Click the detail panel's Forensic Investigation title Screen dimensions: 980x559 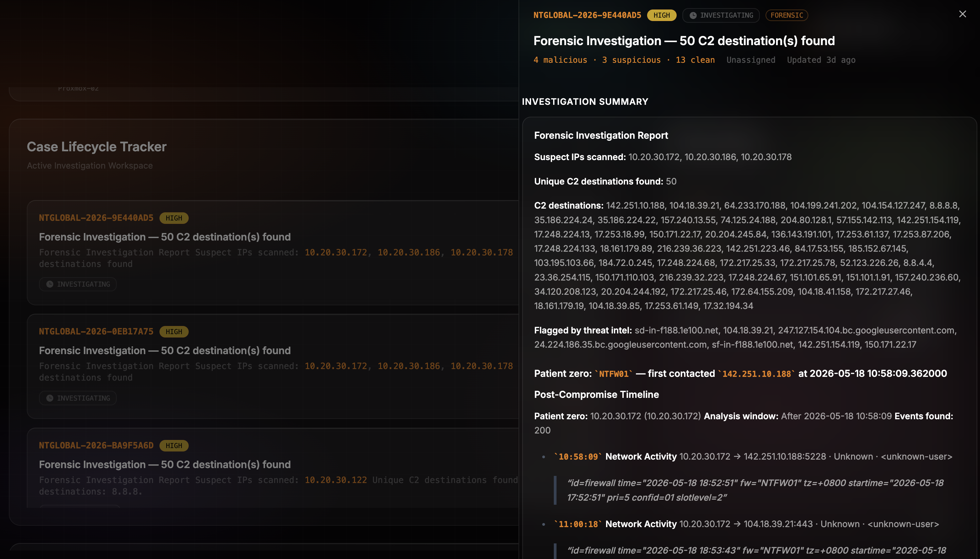pyautogui.click(x=684, y=41)
